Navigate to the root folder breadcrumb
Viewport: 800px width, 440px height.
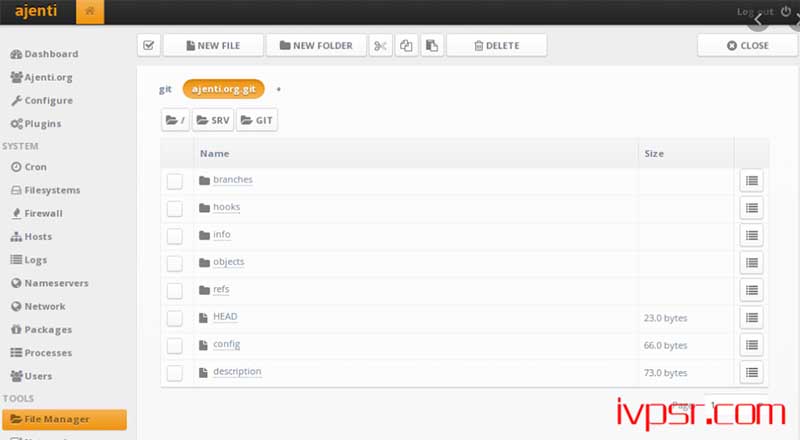[x=176, y=120]
